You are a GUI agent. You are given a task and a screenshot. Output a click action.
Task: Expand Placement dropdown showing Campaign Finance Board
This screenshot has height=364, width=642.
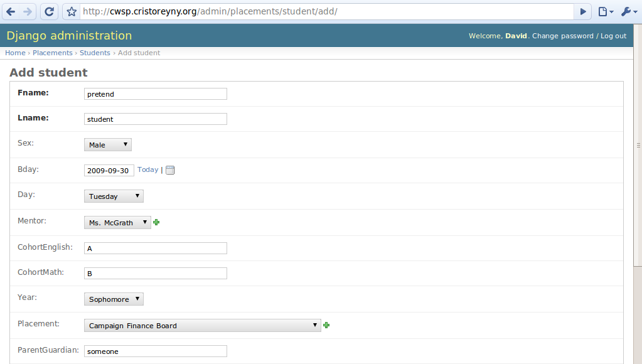pos(202,326)
